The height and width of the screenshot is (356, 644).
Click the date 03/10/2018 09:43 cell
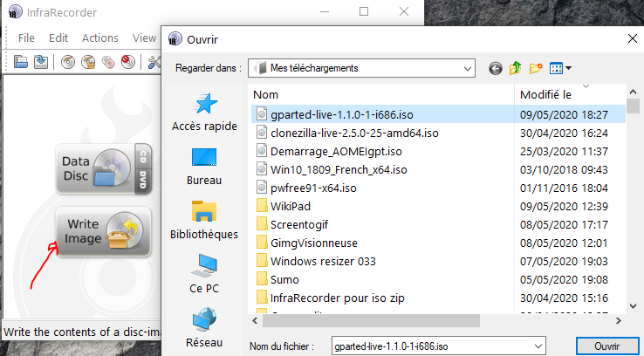pyautogui.click(x=564, y=169)
